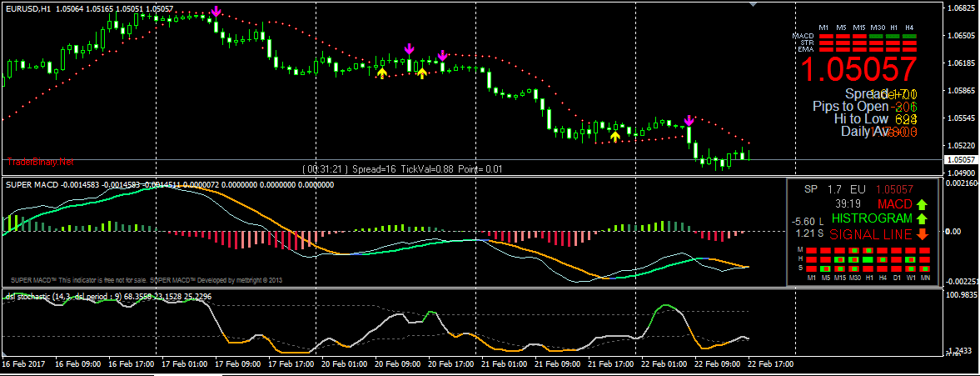Image resolution: width=980 pixels, height=376 pixels.
Task: Click the HISTROGRAM label in MACD panel
Action: click(x=871, y=218)
